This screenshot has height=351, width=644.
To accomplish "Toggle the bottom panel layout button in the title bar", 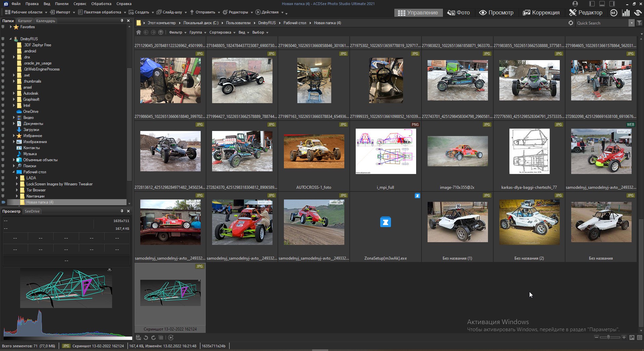I will pos(602,4).
